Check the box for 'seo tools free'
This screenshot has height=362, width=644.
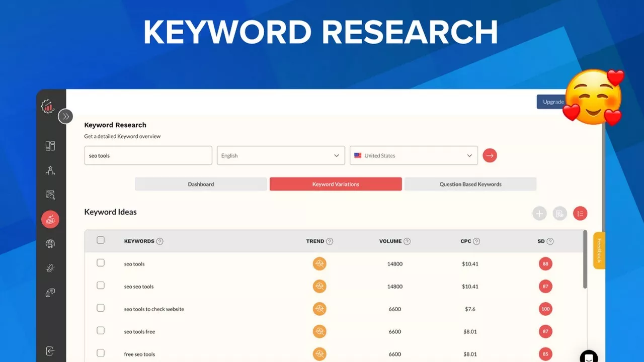click(x=101, y=331)
